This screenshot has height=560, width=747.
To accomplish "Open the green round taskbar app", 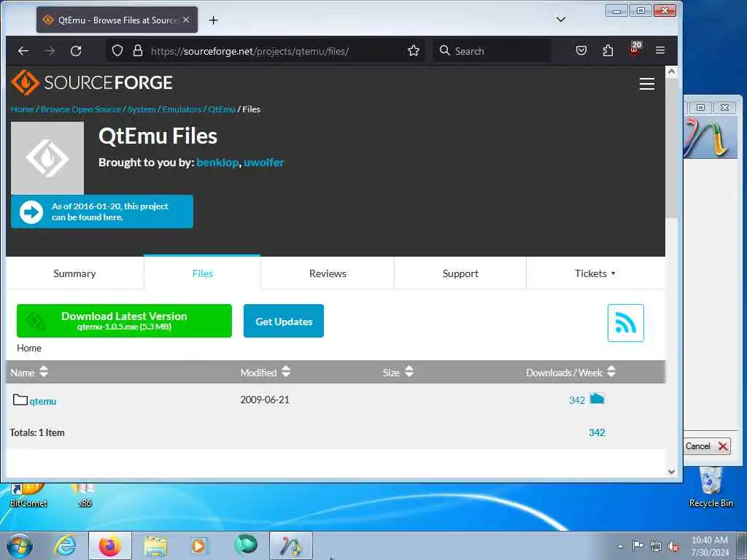I will 246,545.
